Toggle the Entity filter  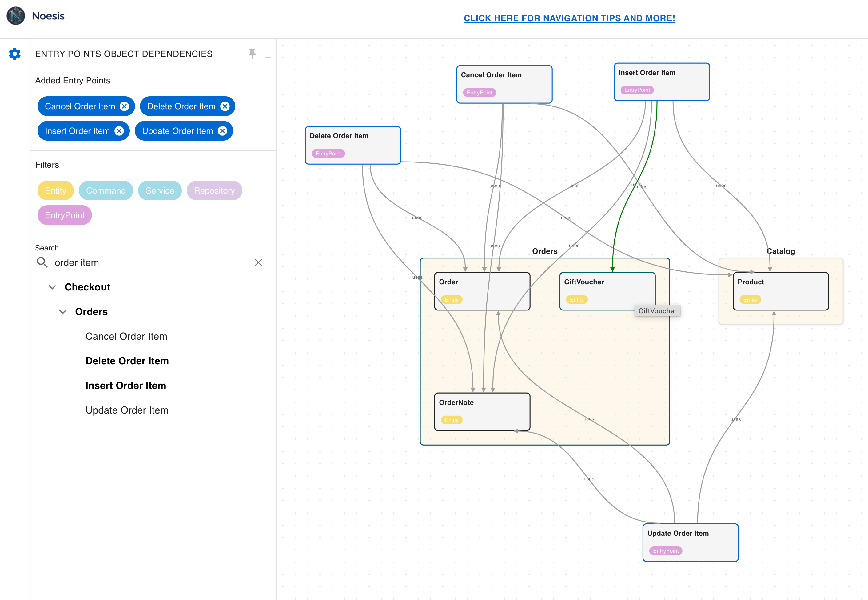pos(55,190)
